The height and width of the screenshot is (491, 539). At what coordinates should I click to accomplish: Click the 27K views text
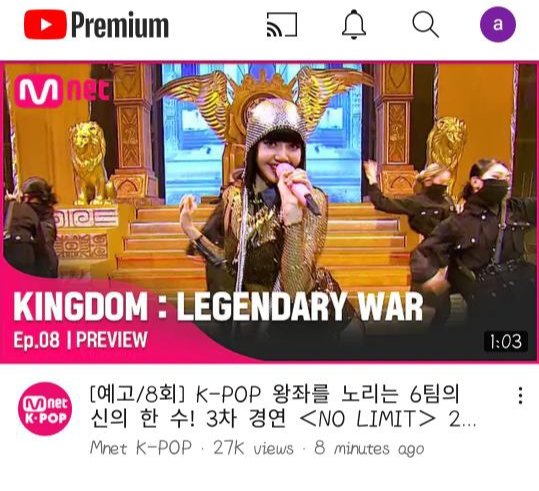pos(253,448)
